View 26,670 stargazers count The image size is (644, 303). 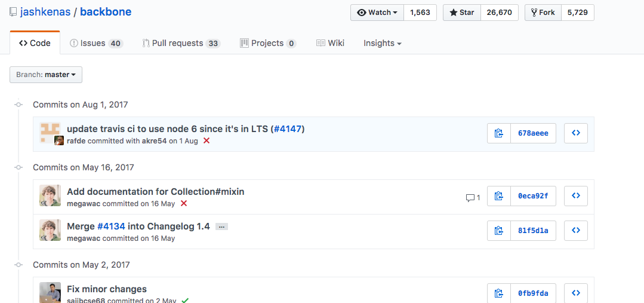tap(500, 13)
